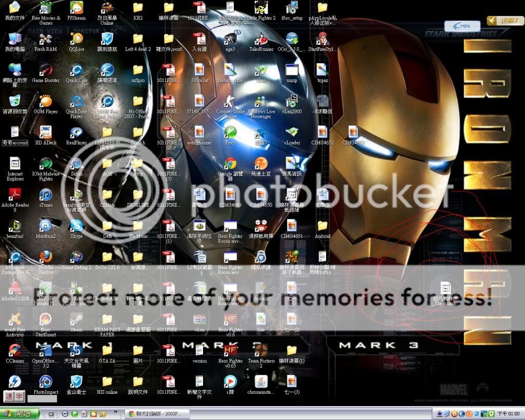The height and width of the screenshot is (420, 525).
Task: Launch the CCleaner desktop shortcut
Action: (15, 350)
